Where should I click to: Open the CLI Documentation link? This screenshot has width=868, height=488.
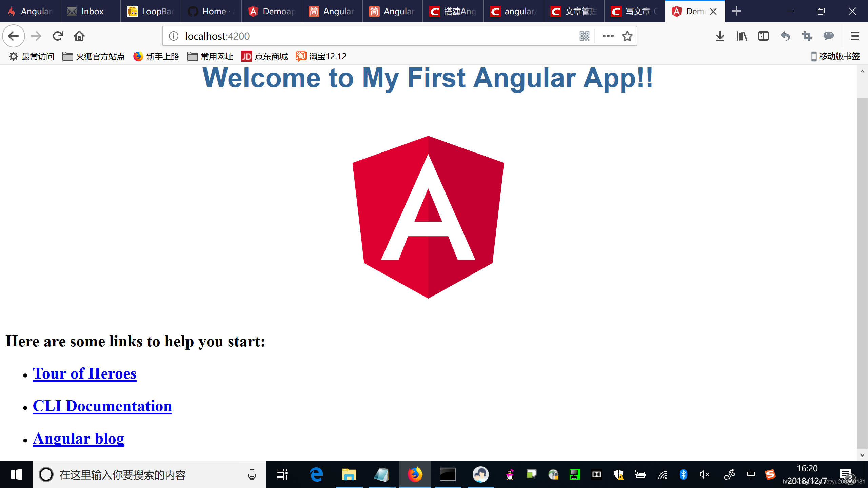tap(102, 406)
